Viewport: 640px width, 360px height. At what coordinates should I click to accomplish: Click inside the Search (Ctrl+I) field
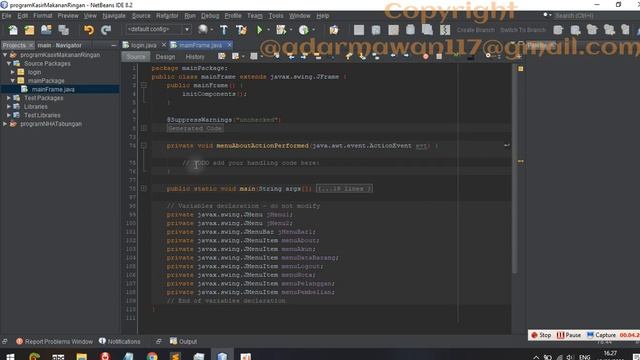[x=596, y=16]
